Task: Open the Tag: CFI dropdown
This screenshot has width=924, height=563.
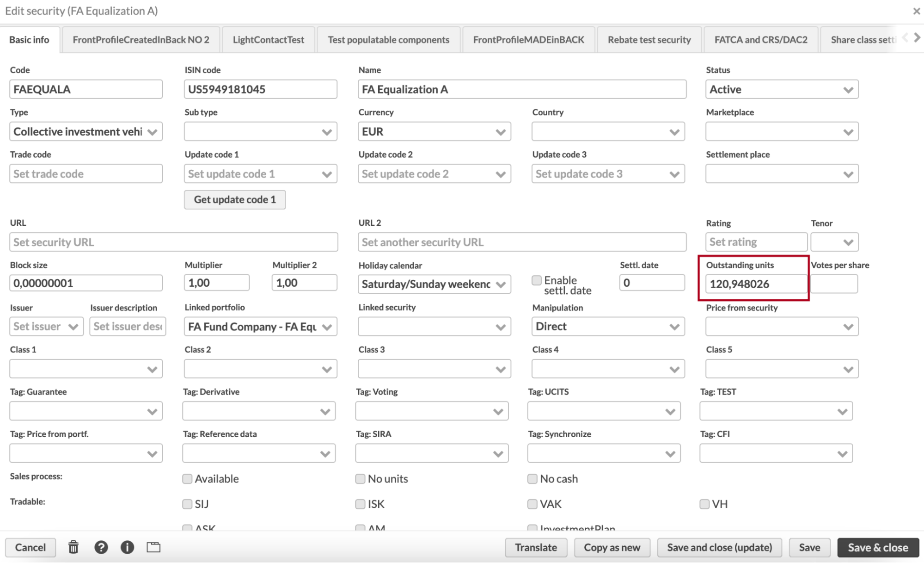Action: tap(776, 453)
